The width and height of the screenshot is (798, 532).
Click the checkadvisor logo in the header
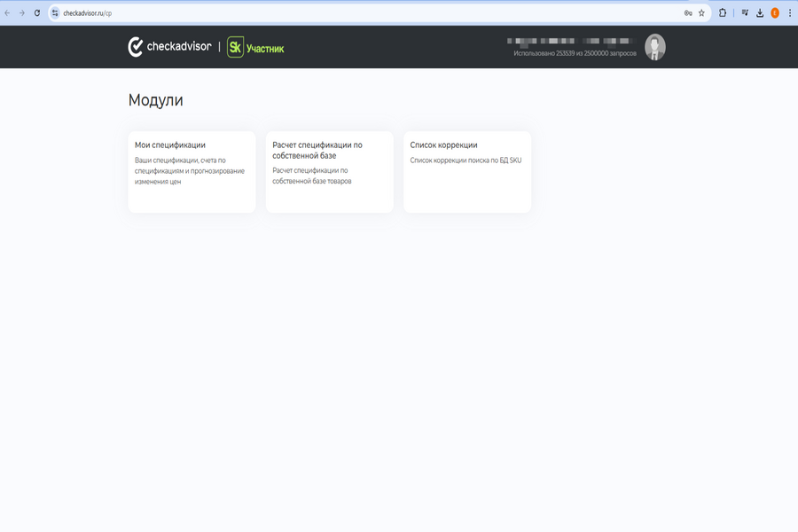170,47
